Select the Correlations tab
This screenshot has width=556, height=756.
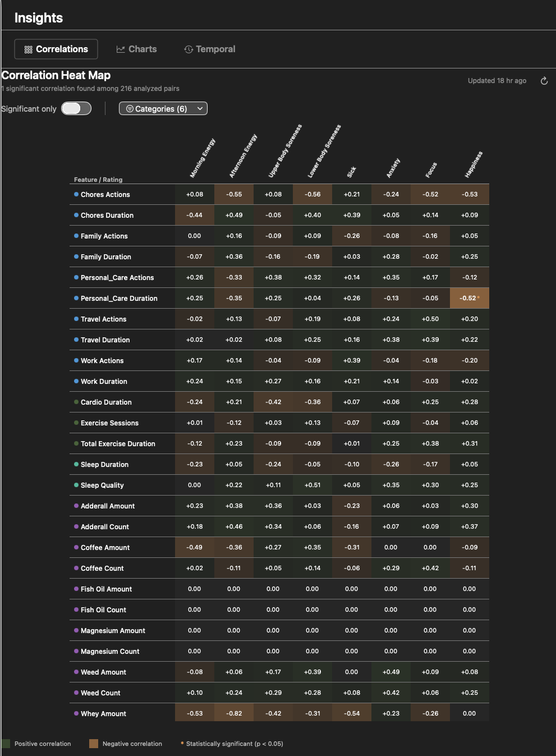coord(56,49)
